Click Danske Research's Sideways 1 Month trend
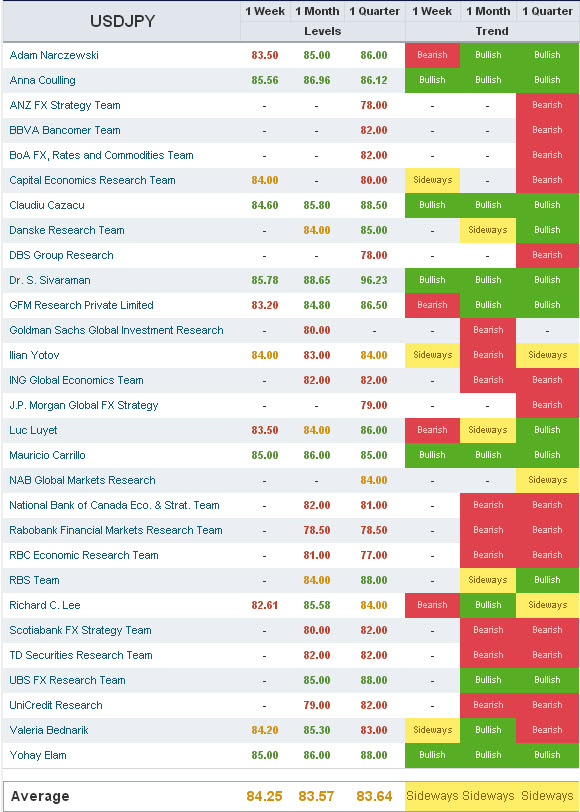This screenshot has height=812, width=580. pos(488,230)
